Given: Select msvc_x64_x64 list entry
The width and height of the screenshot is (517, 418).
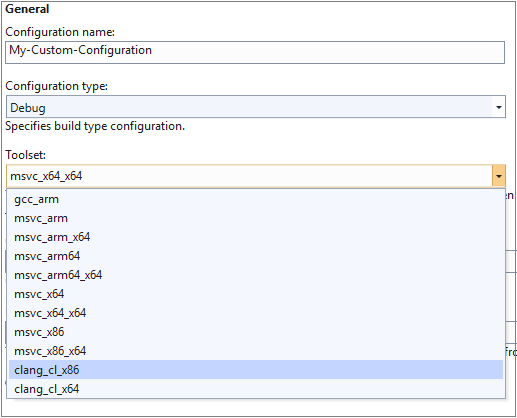Looking at the screenshot, I should pos(256,313).
